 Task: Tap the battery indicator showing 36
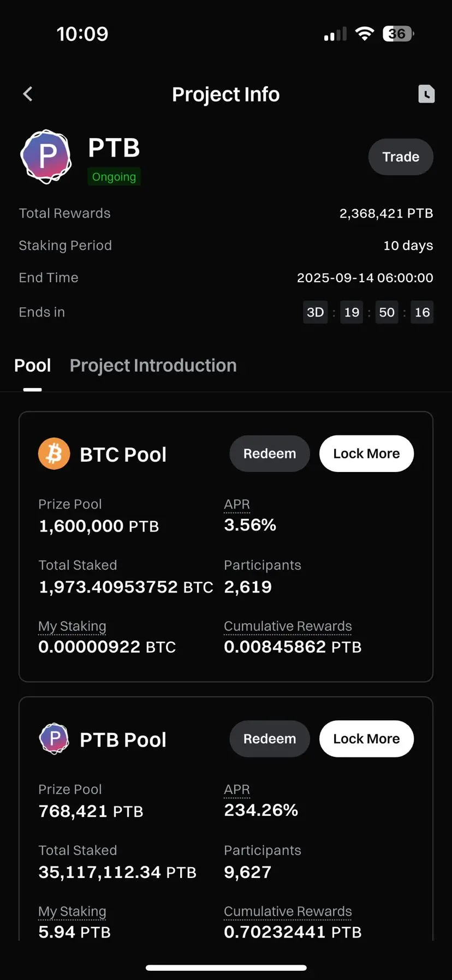(x=398, y=34)
